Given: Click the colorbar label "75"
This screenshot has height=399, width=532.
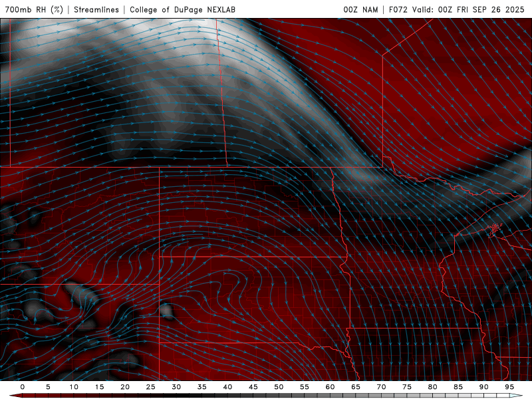Looking at the screenshot, I should click(x=407, y=387).
